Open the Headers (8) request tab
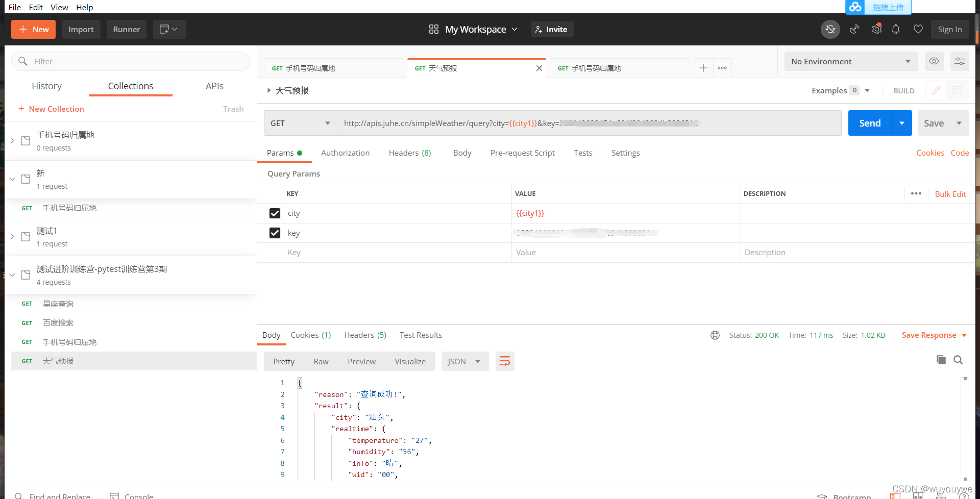This screenshot has width=980, height=499. click(410, 153)
